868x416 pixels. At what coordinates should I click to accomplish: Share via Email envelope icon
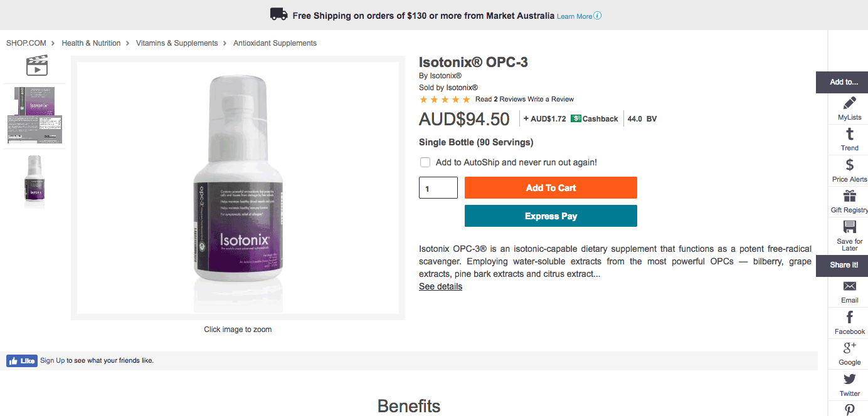850,286
